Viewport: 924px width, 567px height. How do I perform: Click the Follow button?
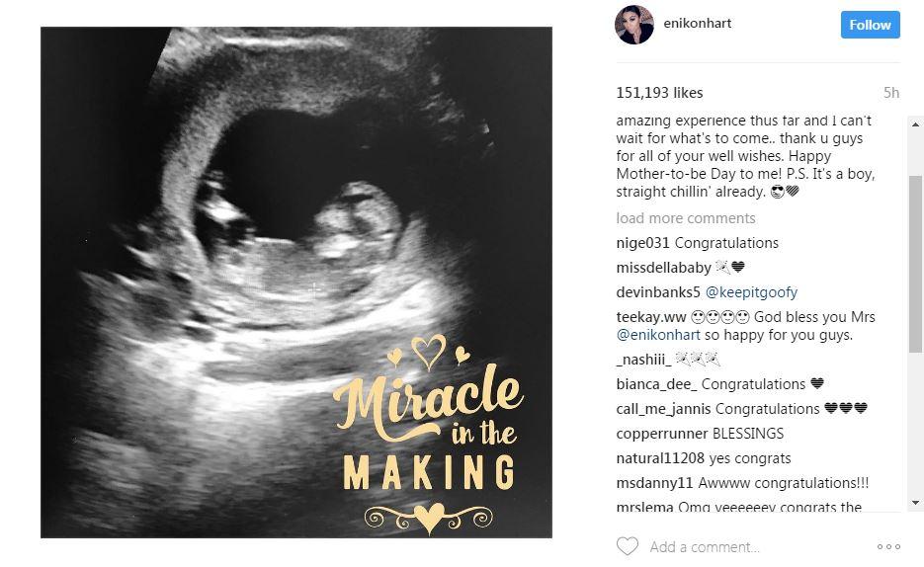click(870, 25)
